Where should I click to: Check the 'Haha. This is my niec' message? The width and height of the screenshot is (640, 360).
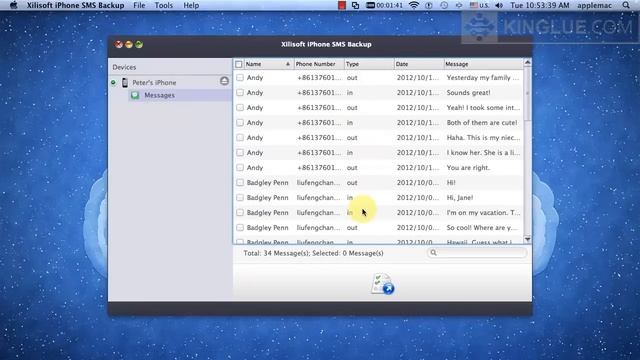point(240,138)
